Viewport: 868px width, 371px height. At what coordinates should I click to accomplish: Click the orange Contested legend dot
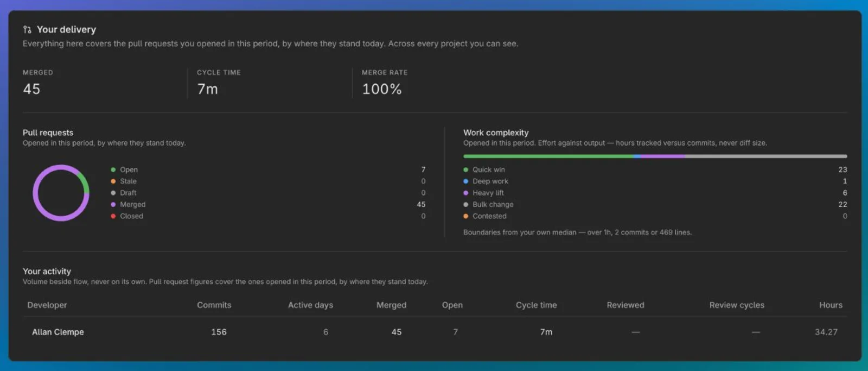click(x=466, y=216)
